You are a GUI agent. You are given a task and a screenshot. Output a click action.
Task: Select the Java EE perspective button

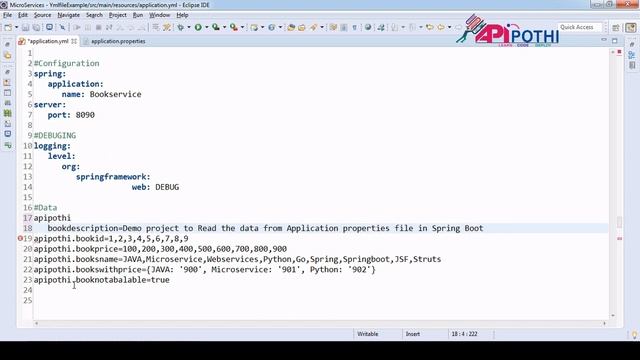point(631,28)
